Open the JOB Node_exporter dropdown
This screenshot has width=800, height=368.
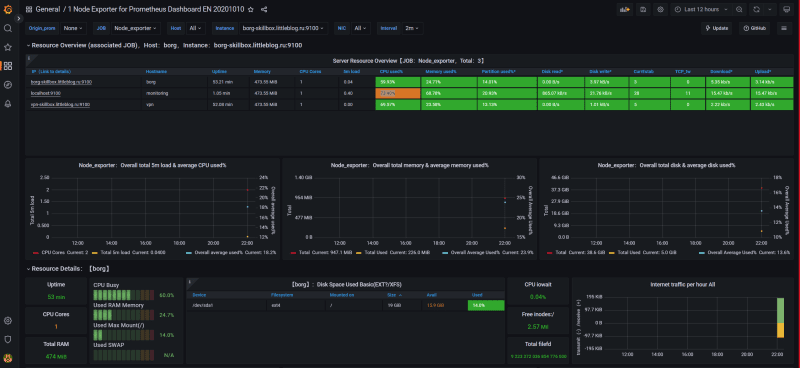[136, 29]
